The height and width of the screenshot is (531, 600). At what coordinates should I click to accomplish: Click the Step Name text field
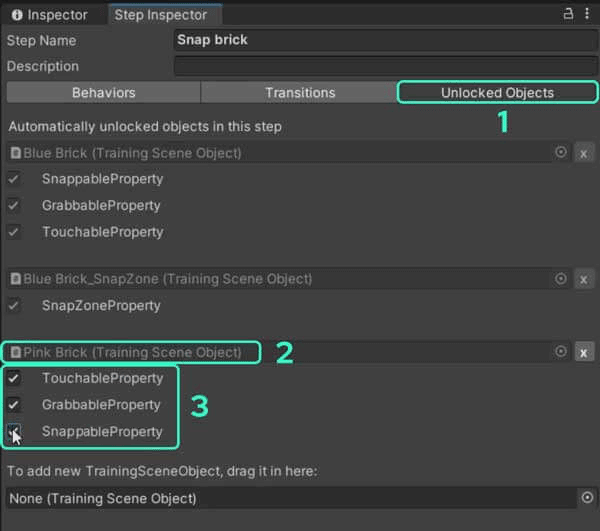pyautogui.click(x=385, y=41)
